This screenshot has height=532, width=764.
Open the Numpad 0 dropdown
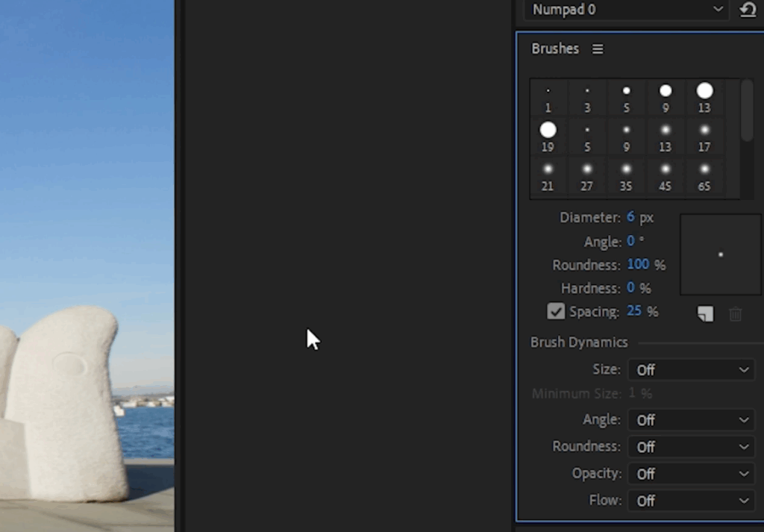point(626,10)
